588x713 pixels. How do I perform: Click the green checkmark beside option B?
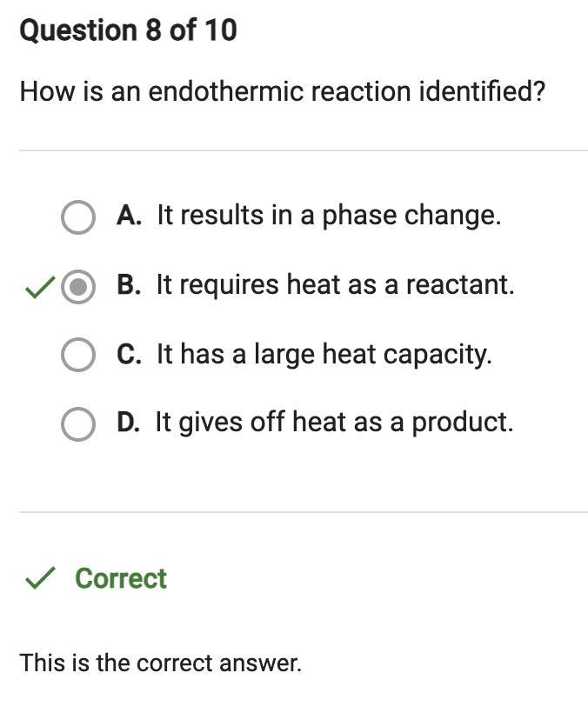(39, 287)
